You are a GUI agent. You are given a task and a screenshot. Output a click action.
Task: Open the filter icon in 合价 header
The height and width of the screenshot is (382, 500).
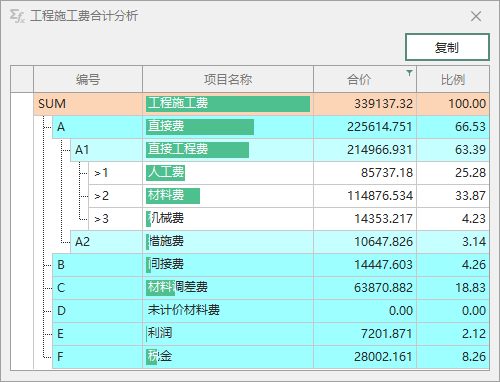coord(409,73)
